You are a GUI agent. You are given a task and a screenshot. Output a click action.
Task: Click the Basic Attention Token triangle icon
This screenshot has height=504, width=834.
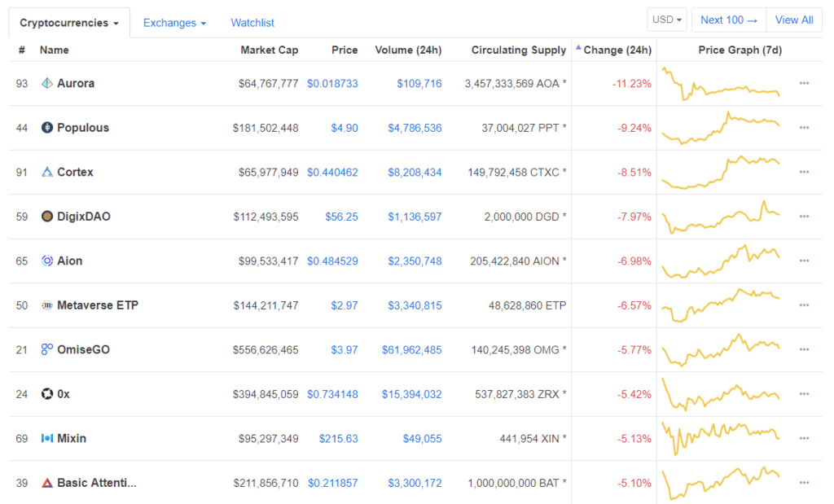click(47, 483)
